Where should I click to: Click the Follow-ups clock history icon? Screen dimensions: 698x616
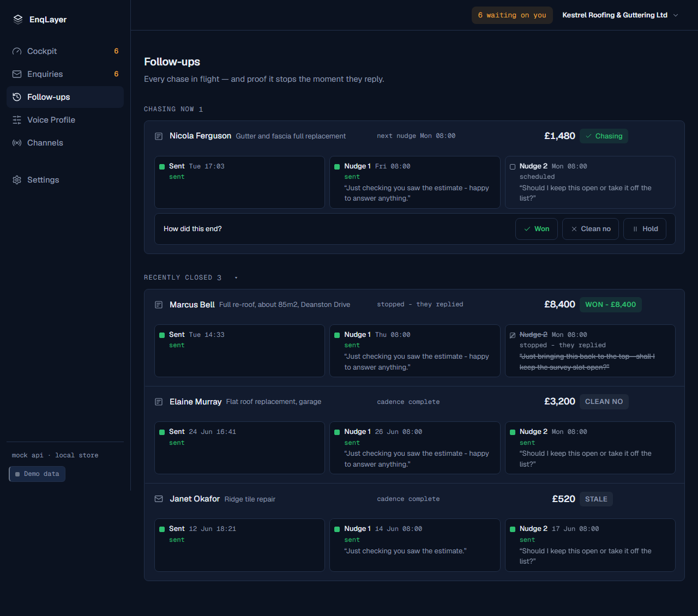[17, 97]
